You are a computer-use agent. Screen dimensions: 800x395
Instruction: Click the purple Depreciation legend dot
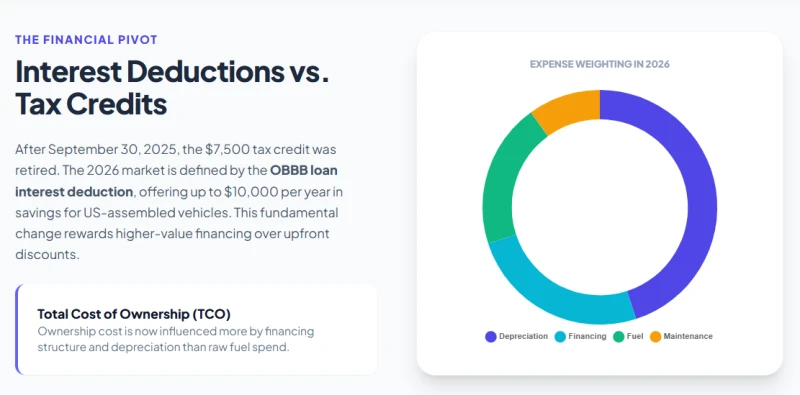(491, 337)
